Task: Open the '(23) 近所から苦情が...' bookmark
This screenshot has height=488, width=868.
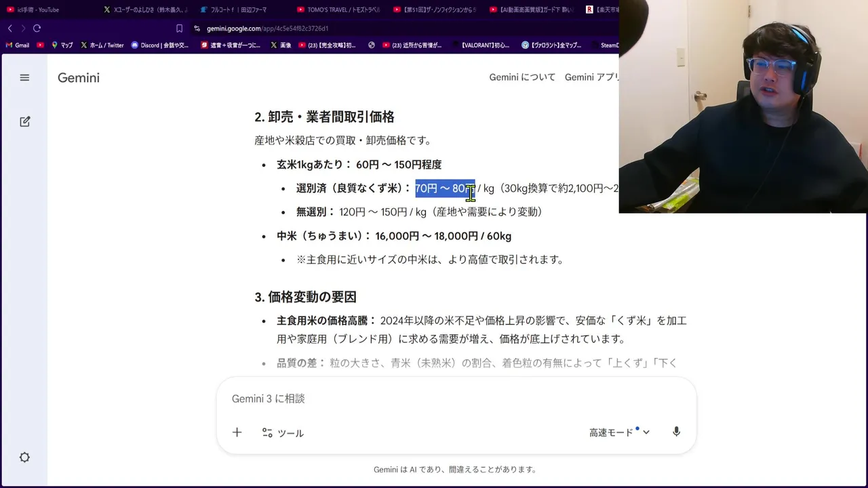Action: [412, 45]
